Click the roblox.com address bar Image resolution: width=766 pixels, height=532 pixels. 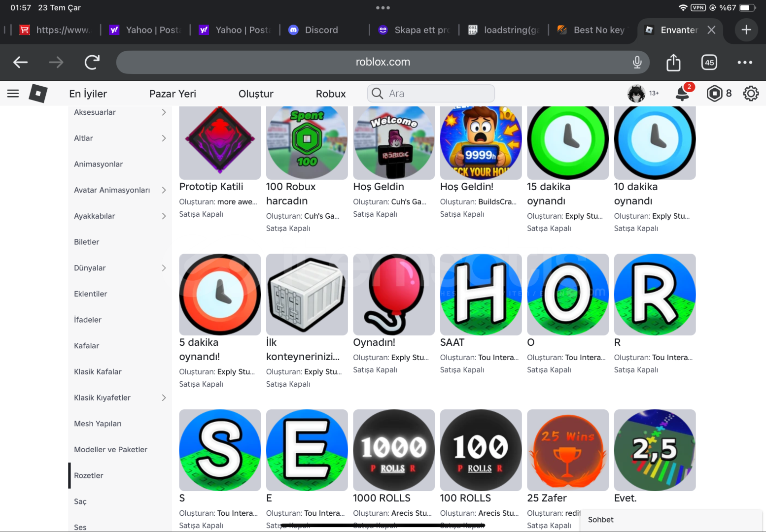tap(383, 62)
